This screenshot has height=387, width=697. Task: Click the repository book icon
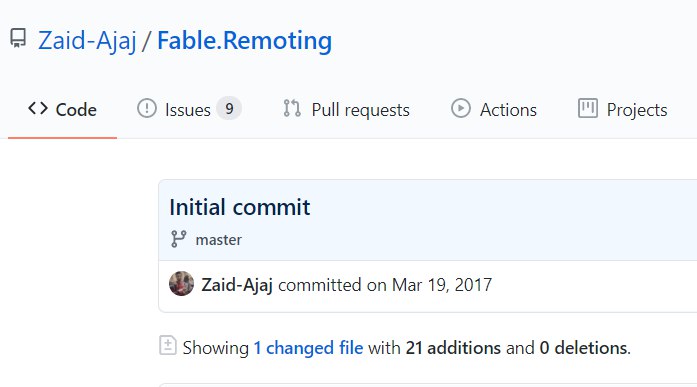(18, 38)
